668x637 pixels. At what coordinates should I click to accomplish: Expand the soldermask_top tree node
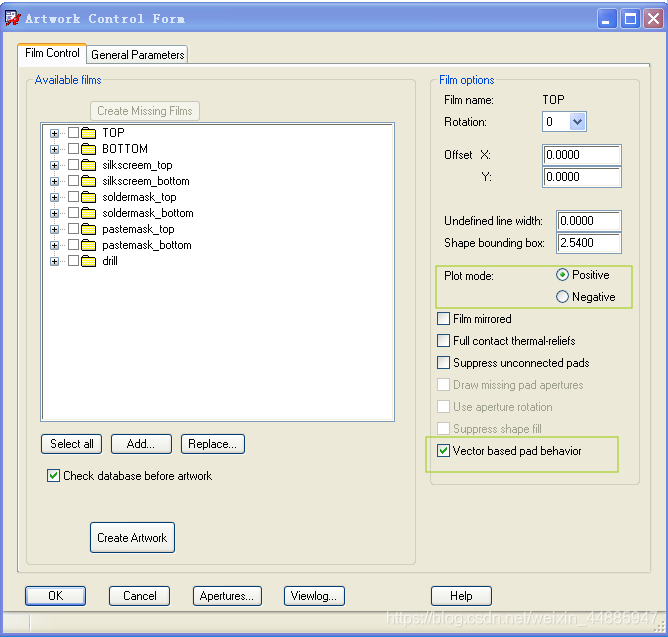click(x=55, y=197)
